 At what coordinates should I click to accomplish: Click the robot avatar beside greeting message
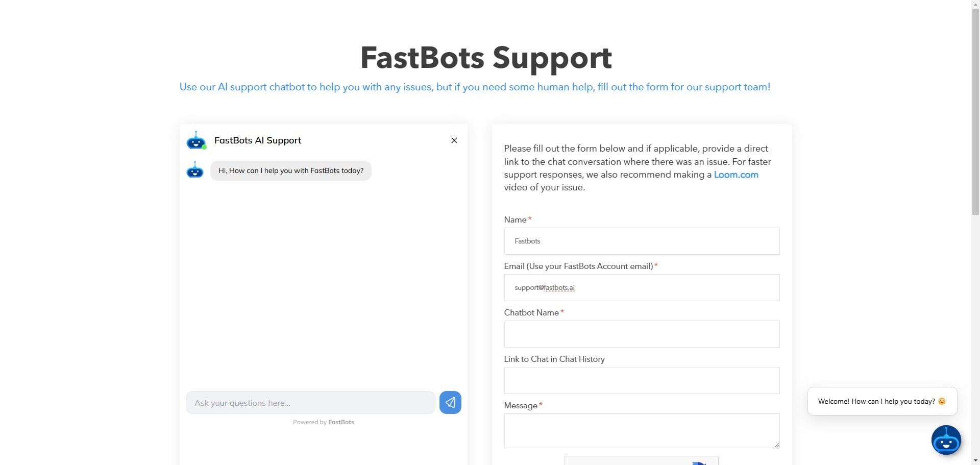(195, 170)
